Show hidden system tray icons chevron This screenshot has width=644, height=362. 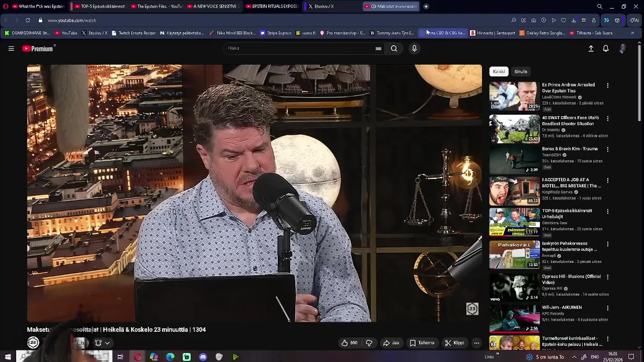click(x=574, y=357)
